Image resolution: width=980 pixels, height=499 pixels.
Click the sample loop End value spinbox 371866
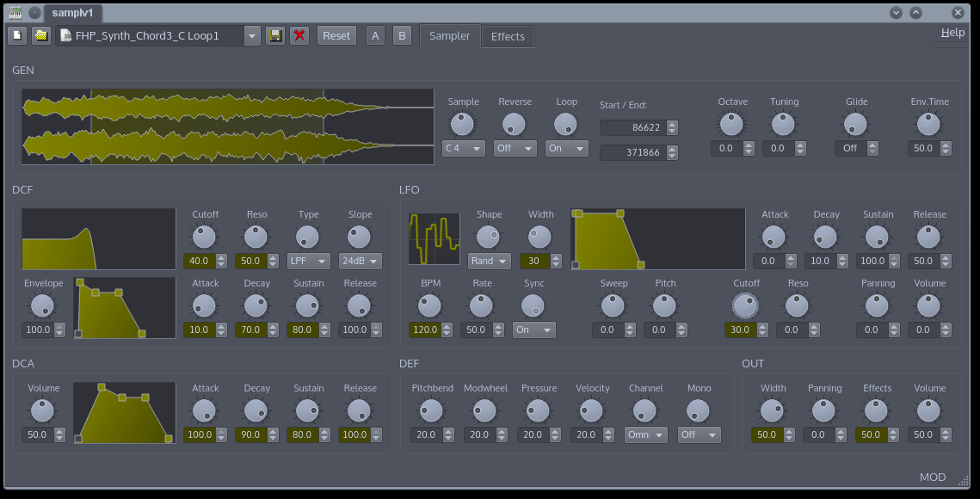[638, 152]
